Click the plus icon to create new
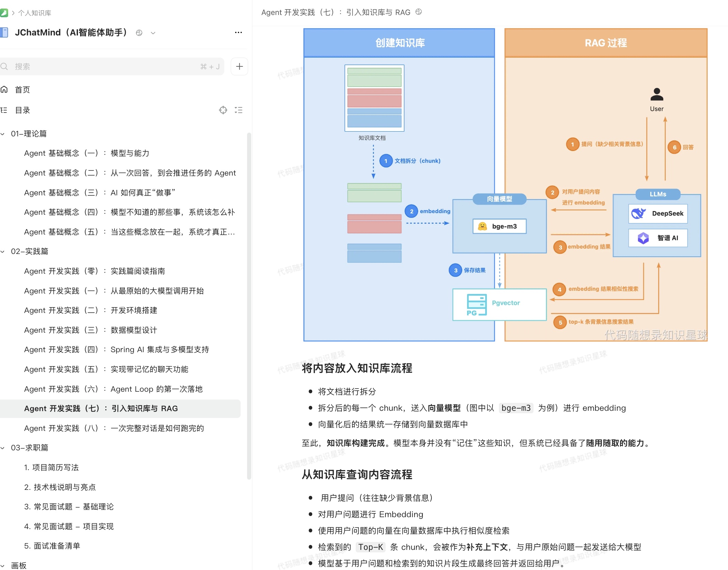This screenshot has height=570, width=728. point(239,66)
